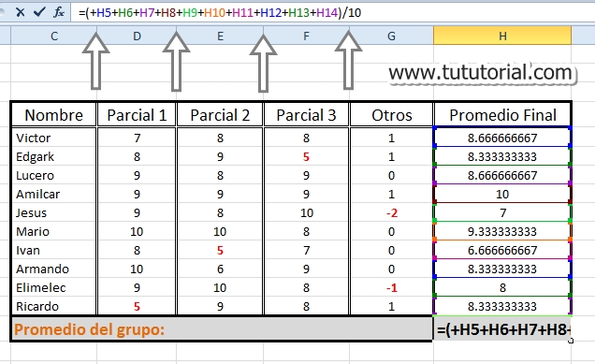Image resolution: width=595 pixels, height=364 pixels.
Task: Select column F header
Action: [x=306, y=36]
